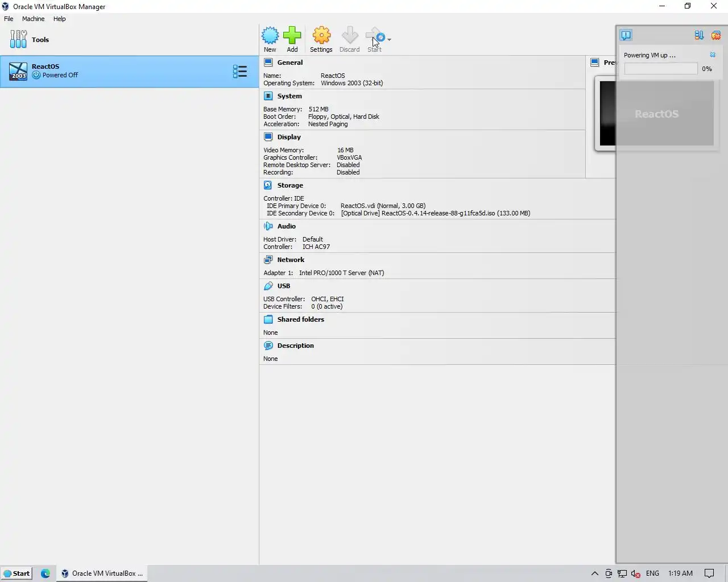Click the ReactOS preview thumbnail
The width and height of the screenshot is (728, 582).
[657, 113]
